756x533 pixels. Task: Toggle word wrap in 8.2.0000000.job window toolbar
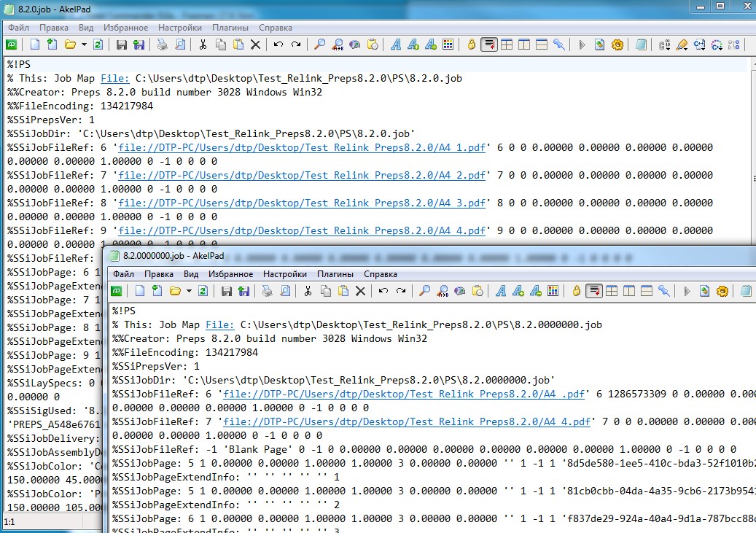pyautogui.click(x=594, y=291)
